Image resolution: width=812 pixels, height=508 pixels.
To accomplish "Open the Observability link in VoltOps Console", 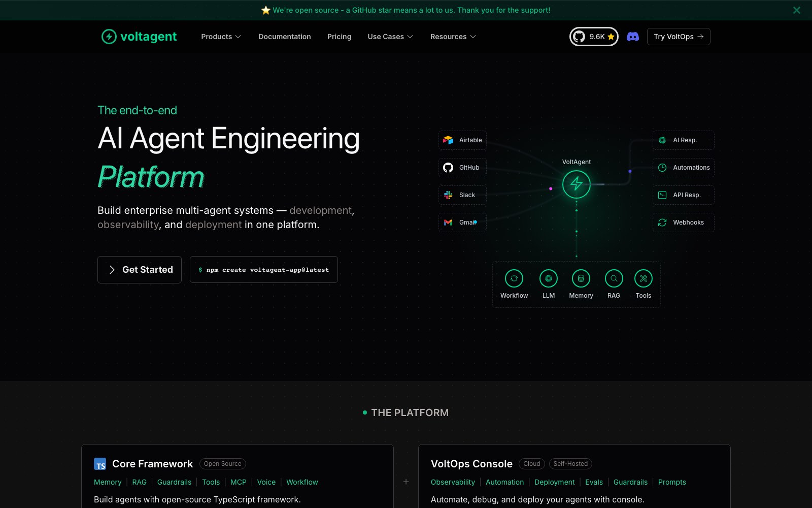I will (453, 482).
